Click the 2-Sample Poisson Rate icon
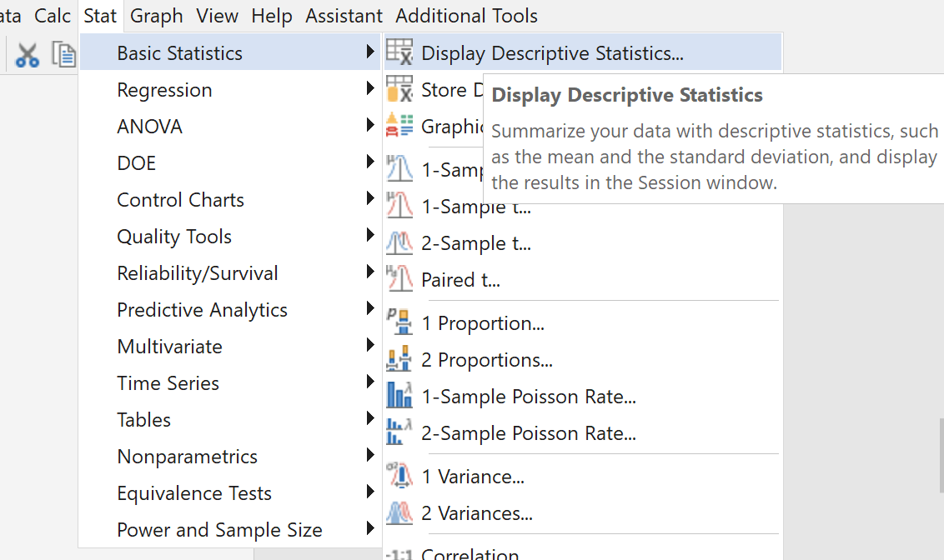 (x=399, y=432)
